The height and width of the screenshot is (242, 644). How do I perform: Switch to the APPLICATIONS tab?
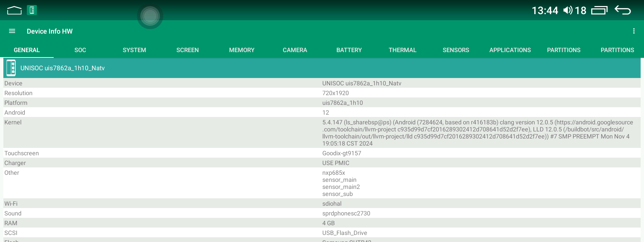tap(510, 50)
